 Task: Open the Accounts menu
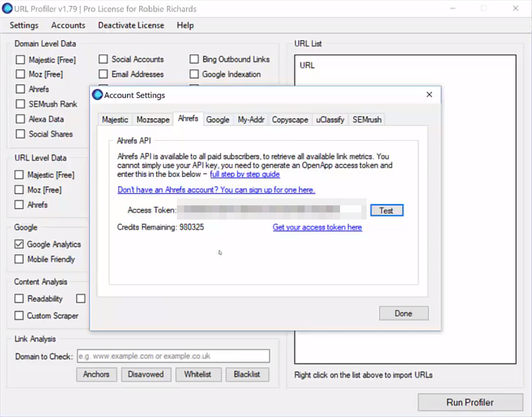click(68, 25)
